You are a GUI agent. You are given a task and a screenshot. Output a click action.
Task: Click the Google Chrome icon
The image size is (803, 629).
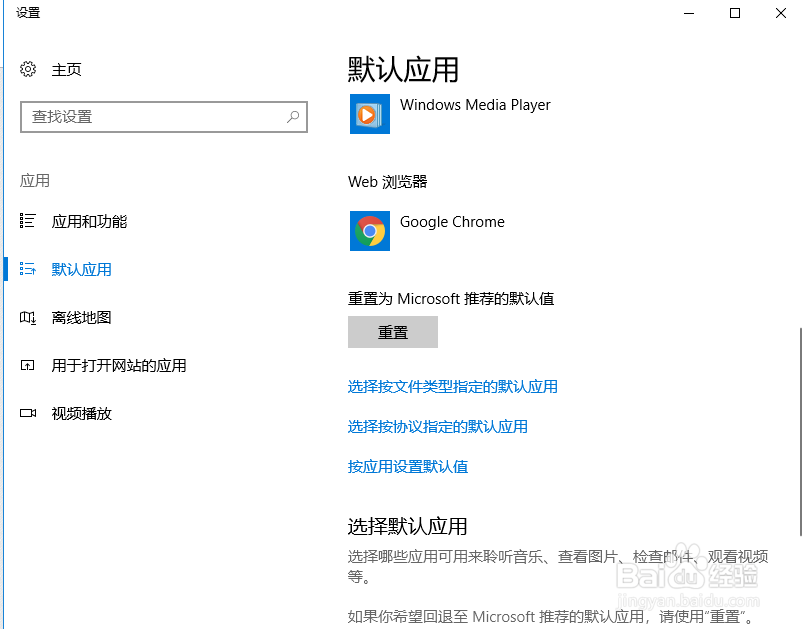[x=370, y=231]
